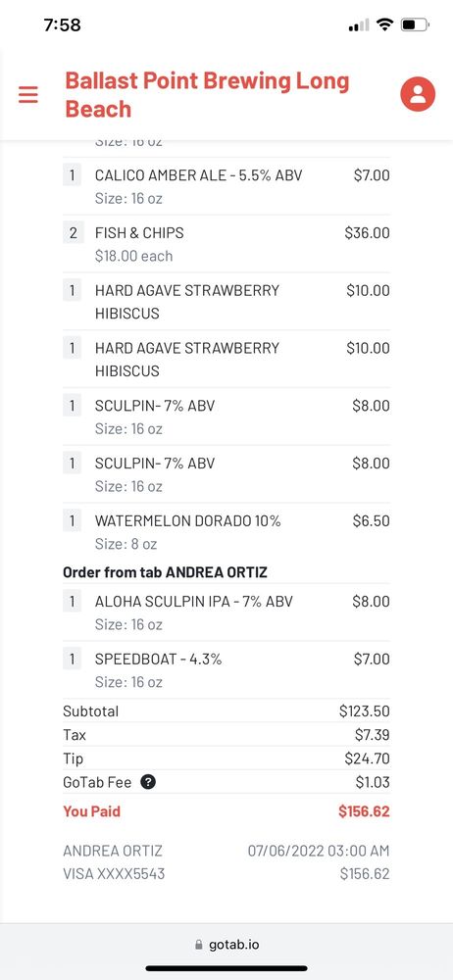Tap the Order from tab ANDREA ORTIZ header
Viewport: 453px width, 980px height.
(x=165, y=572)
